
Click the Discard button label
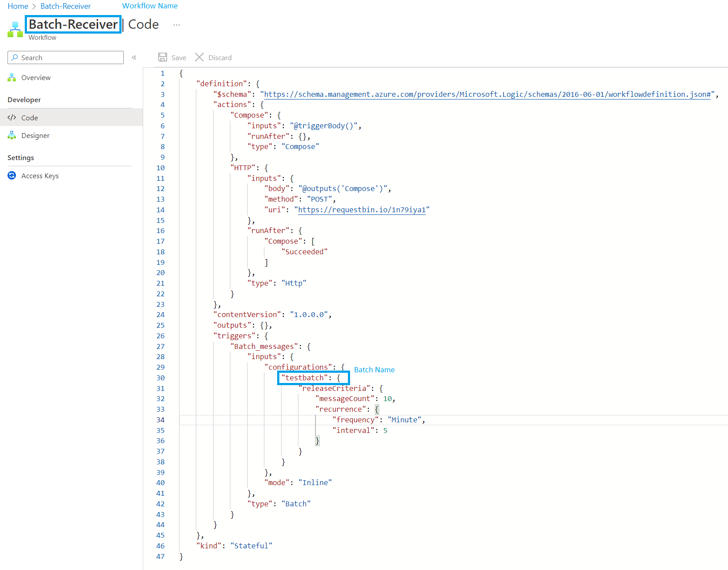pos(220,57)
